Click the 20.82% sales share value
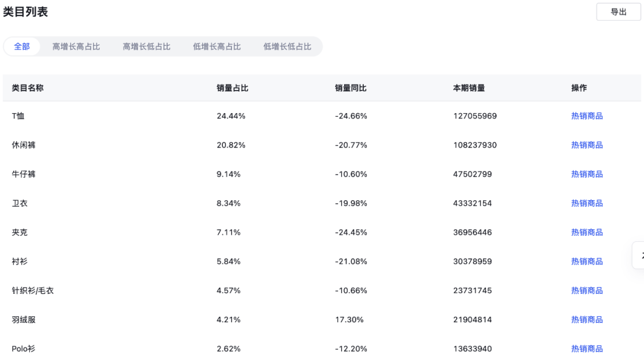Viewport: 644px width, 355px height. [x=231, y=145]
